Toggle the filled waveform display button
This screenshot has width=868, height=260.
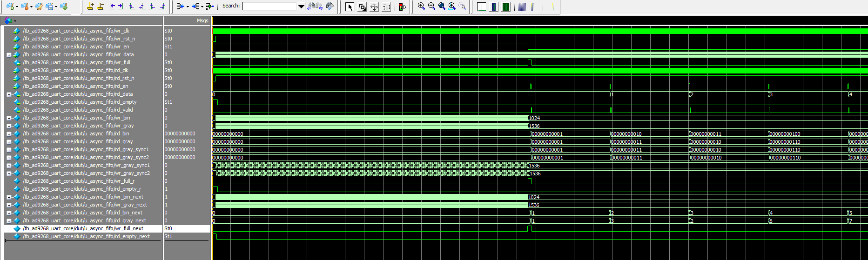pos(506,7)
